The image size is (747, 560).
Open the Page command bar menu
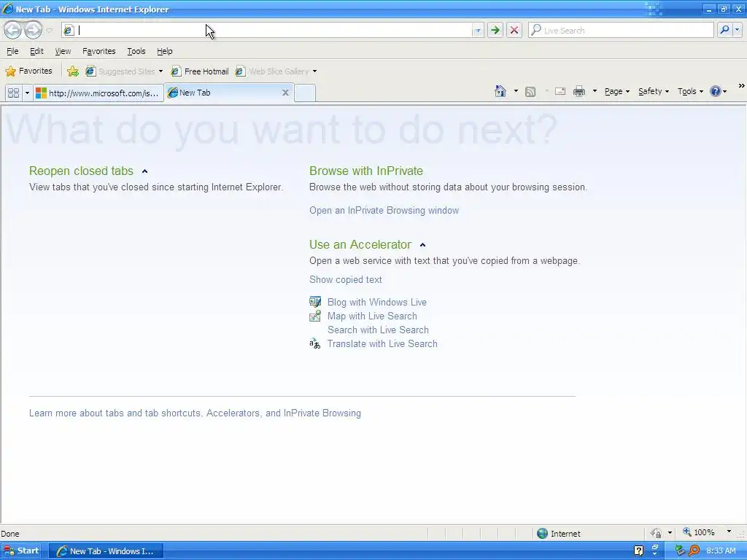(x=617, y=91)
